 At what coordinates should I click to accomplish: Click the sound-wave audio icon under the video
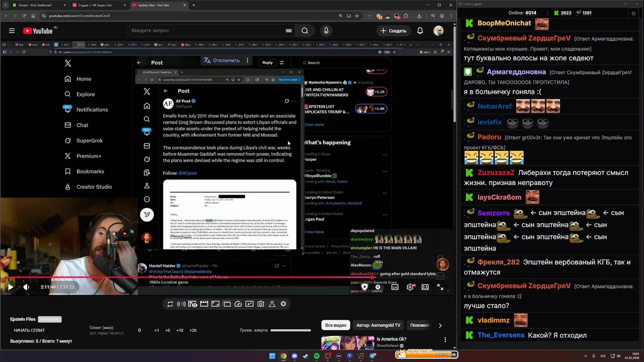point(181,304)
